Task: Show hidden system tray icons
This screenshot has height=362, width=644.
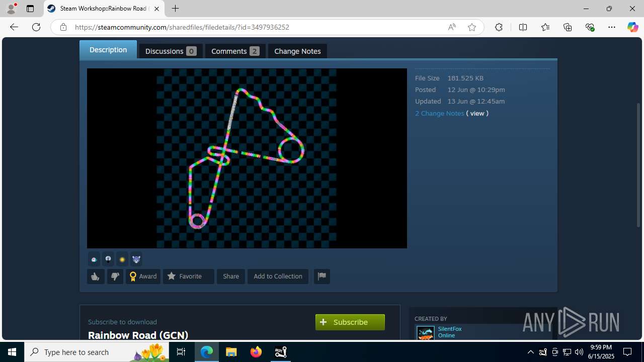Action: pos(530,352)
